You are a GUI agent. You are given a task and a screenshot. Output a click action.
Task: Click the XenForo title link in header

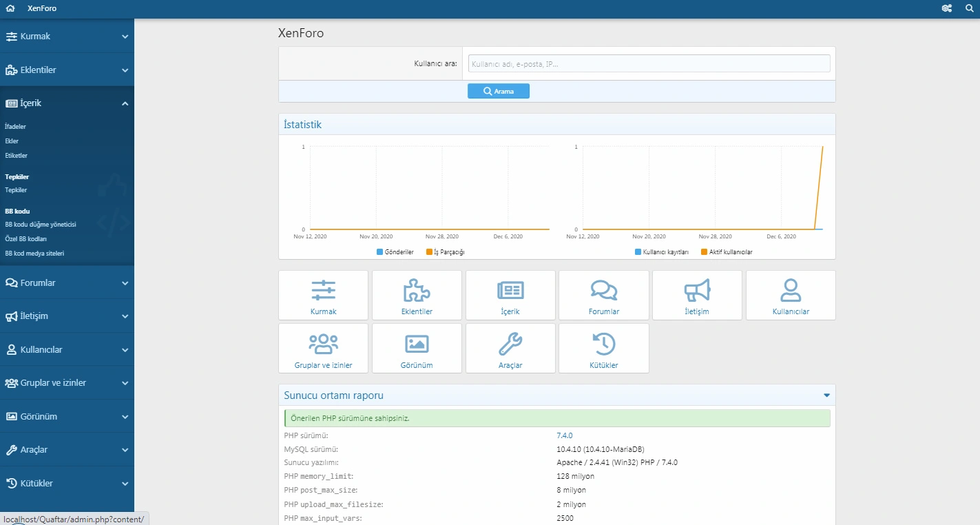[42, 8]
